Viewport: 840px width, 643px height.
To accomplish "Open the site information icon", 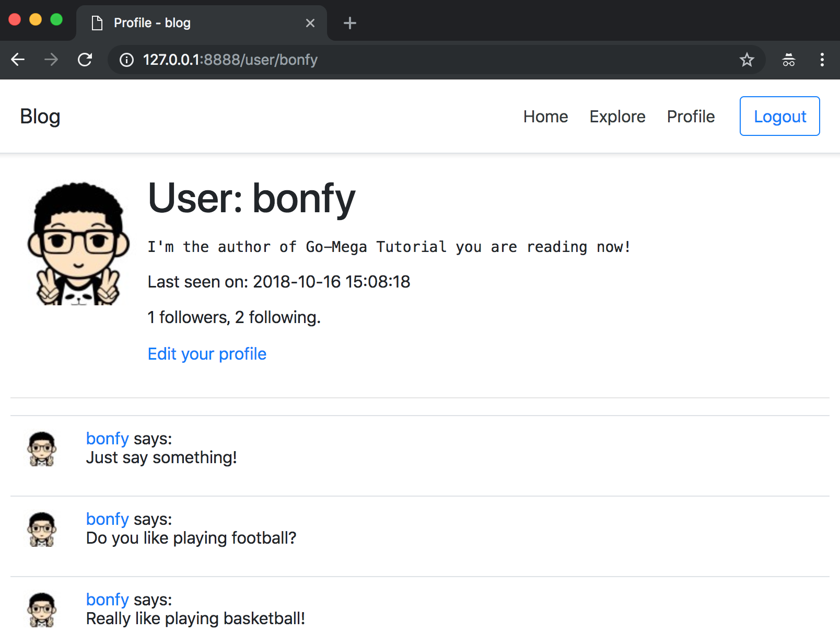I will [126, 60].
